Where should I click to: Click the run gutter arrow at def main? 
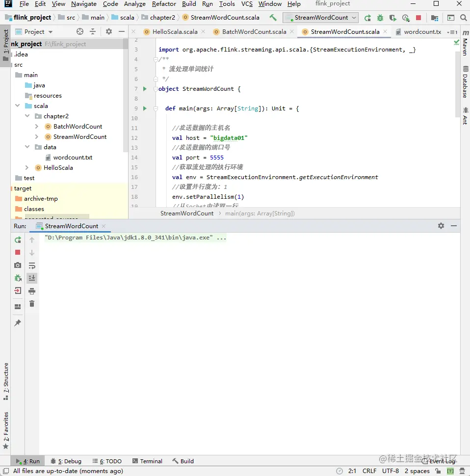point(145,108)
